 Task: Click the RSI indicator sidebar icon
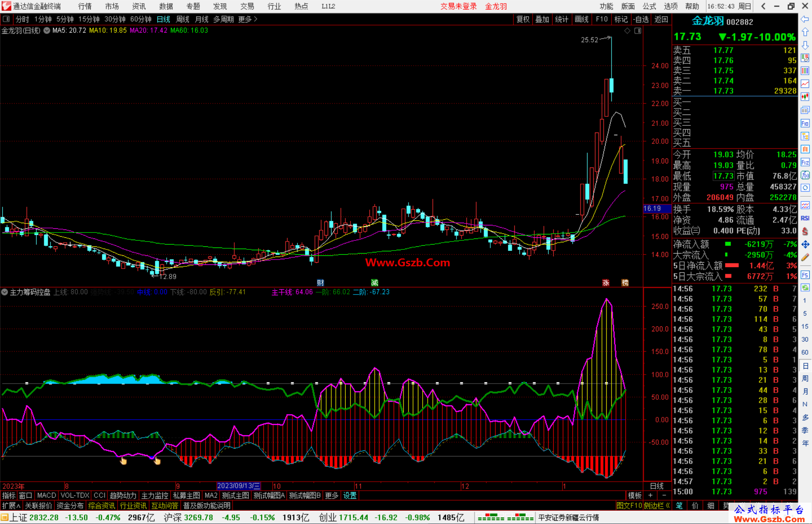tap(805, 218)
